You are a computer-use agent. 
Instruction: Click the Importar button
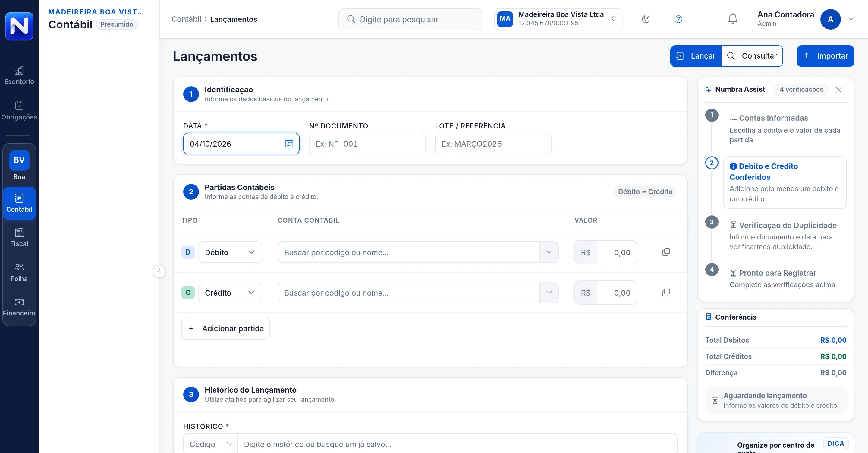point(825,56)
